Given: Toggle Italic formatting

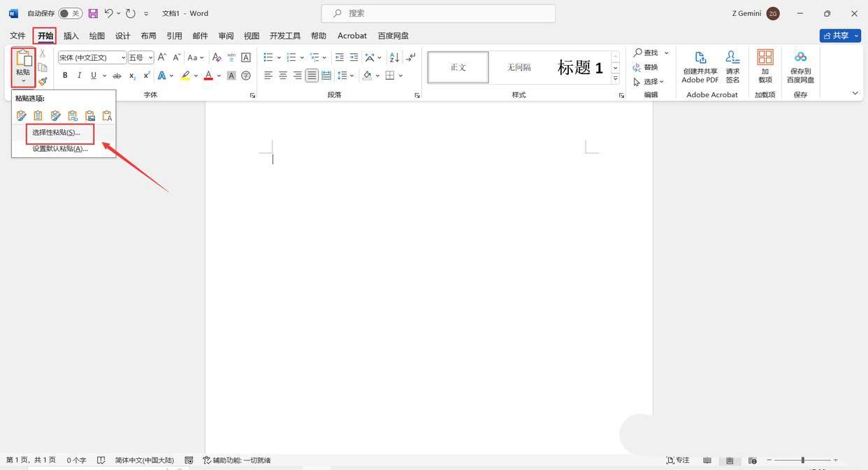Looking at the screenshot, I should coord(79,76).
